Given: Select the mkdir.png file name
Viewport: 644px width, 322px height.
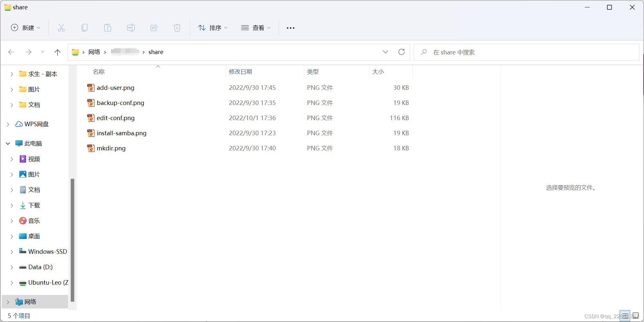Looking at the screenshot, I should pyautogui.click(x=111, y=148).
